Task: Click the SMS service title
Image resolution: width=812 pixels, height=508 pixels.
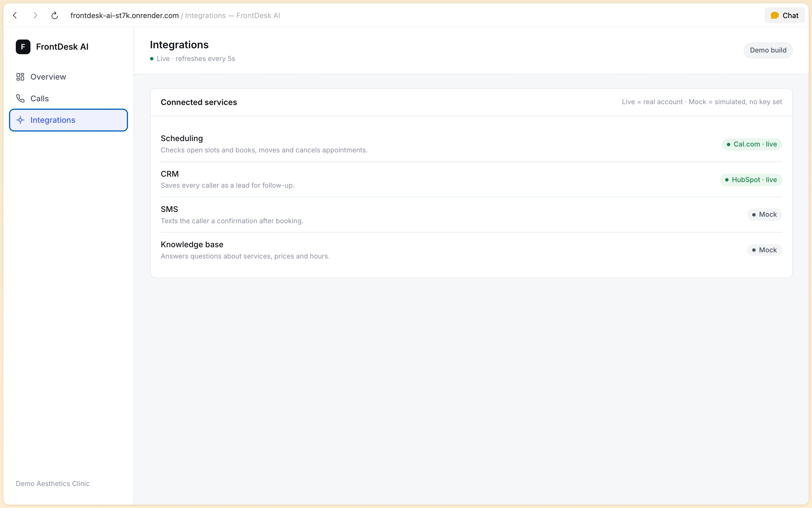Action: [169, 209]
